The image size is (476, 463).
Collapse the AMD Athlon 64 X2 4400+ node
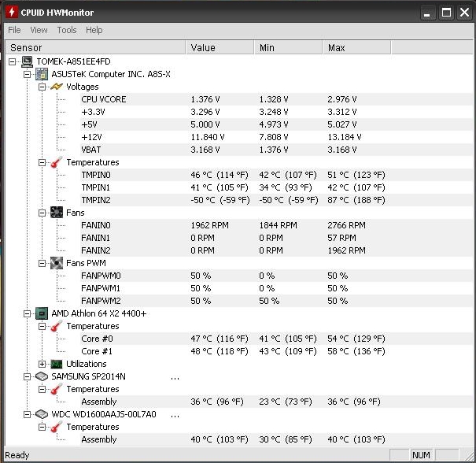(27, 313)
